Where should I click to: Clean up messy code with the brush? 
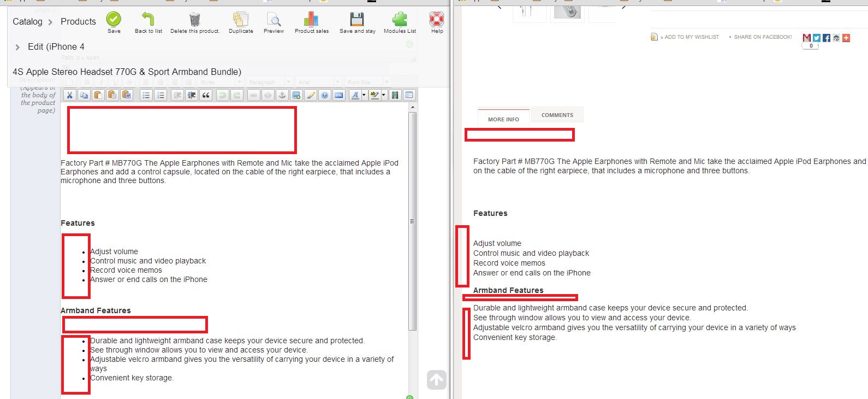point(311,95)
